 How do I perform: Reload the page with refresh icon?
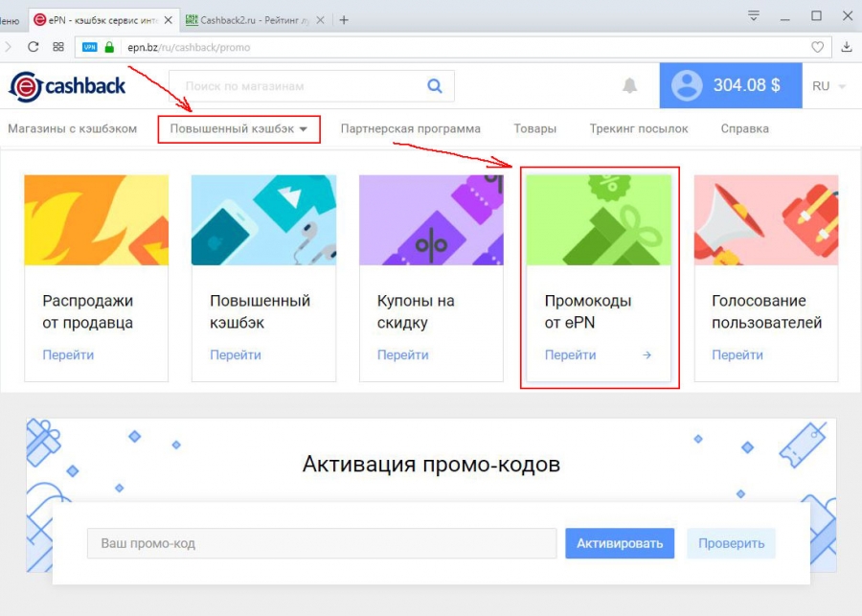click(x=33, y=47)
